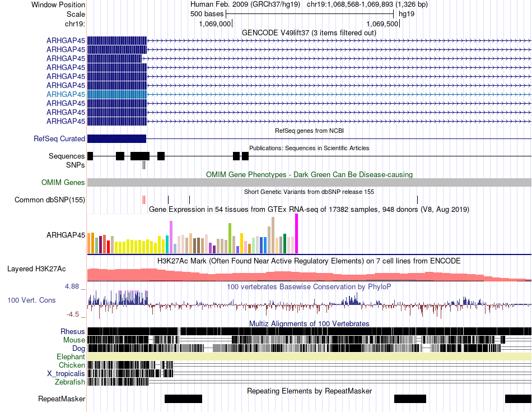The width and height of the screenshot is (532, 412).
Task: Click the 100 Vert. Cons label
Action: pos(31,300)
